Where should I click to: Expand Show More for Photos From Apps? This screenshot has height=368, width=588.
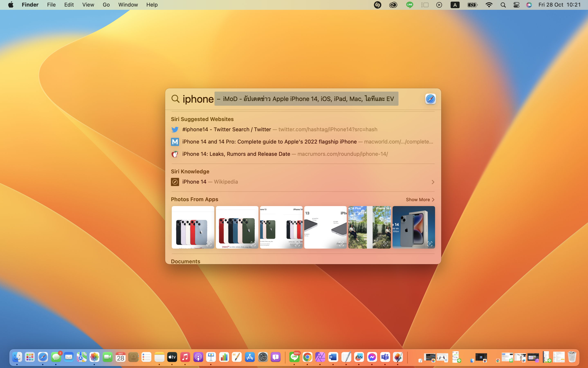click(x=420, y=200)
